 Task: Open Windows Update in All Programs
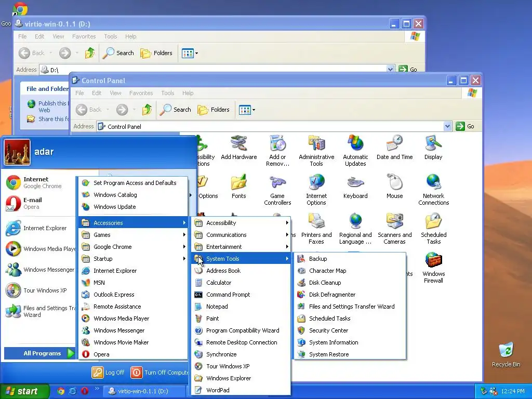coord(134,207)
